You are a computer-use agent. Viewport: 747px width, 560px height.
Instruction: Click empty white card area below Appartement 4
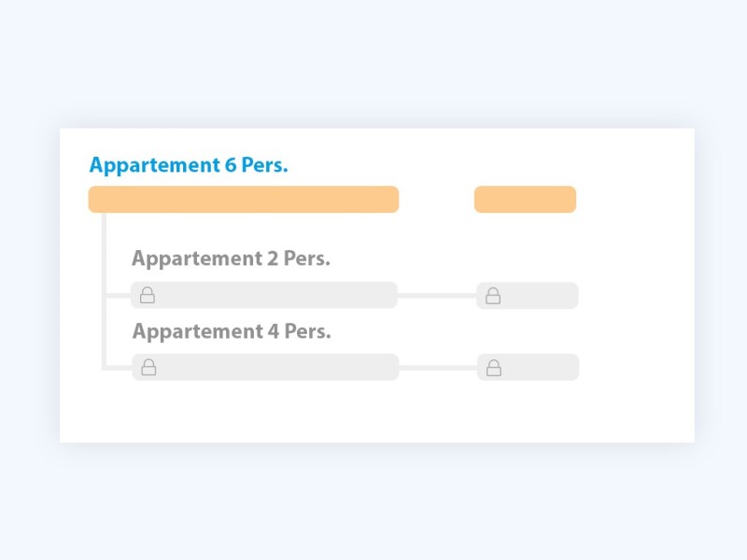[x=373, y=411]
